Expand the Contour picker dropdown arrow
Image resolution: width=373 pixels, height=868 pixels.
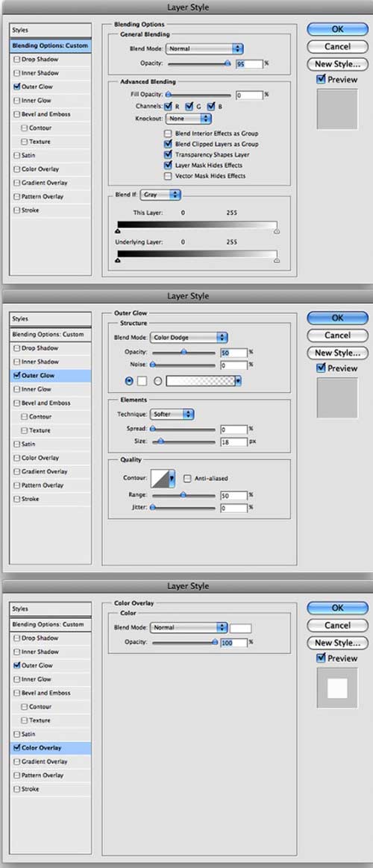(172, 479)
